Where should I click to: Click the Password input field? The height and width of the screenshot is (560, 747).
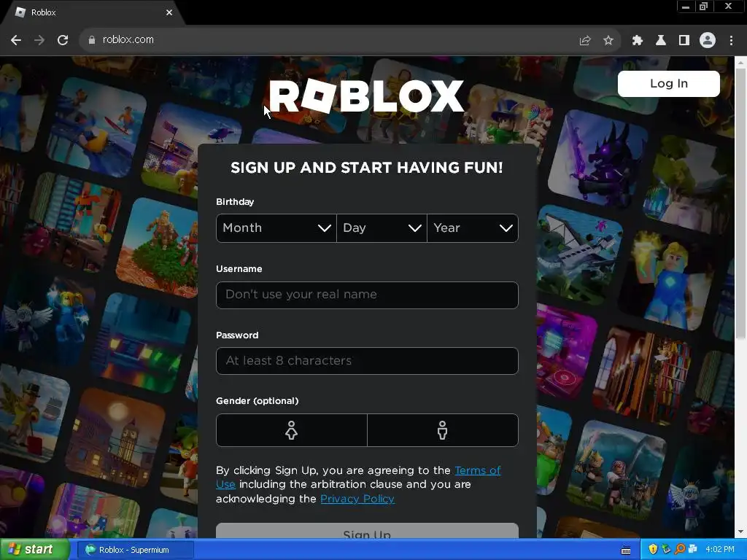click(x=367, y=361)
